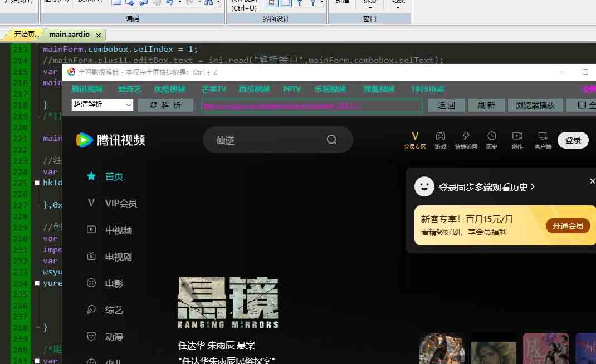Click code line mainForm.combobox.selIndex = 1
The height and width of the screenshot is (364, 596).
pos(120,49)
